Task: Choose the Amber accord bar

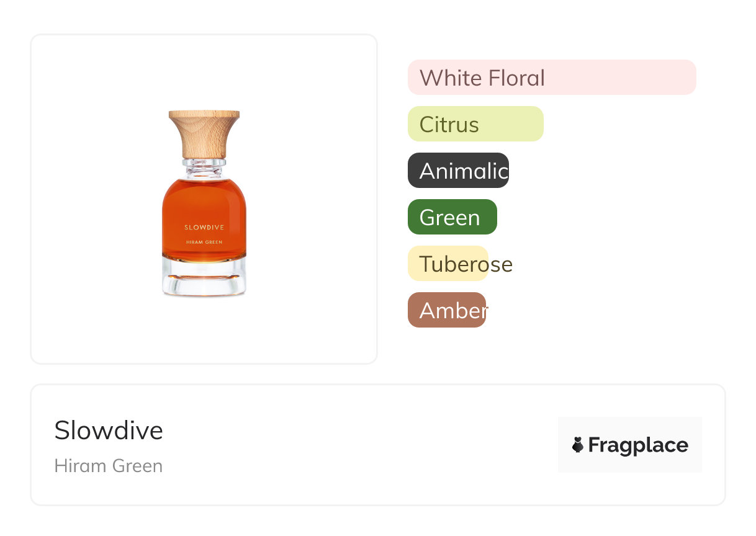Action: 447,310
